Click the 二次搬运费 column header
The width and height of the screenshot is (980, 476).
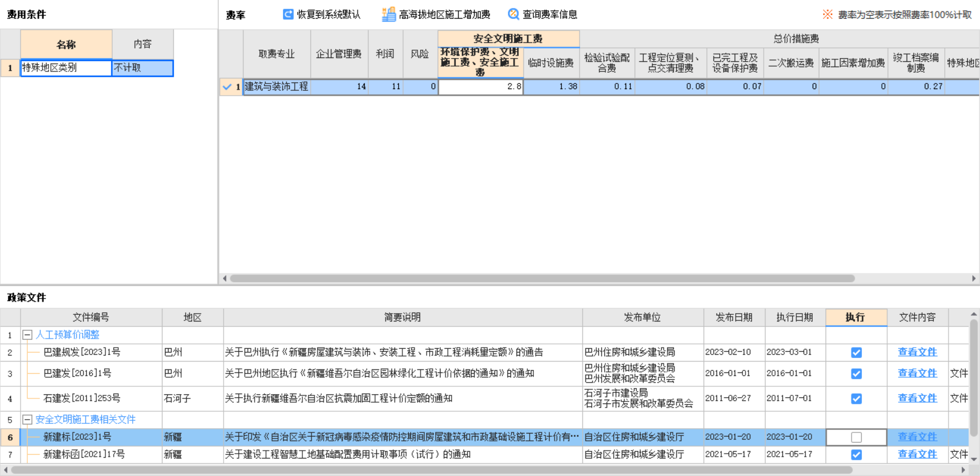click(x=791, y=63)
